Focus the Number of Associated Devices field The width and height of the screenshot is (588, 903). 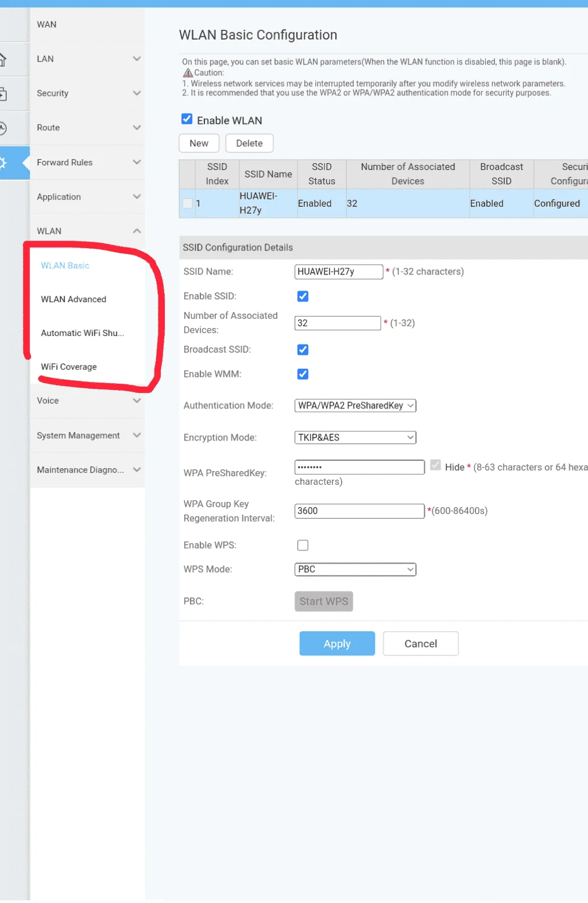click(x=338, y=323)
